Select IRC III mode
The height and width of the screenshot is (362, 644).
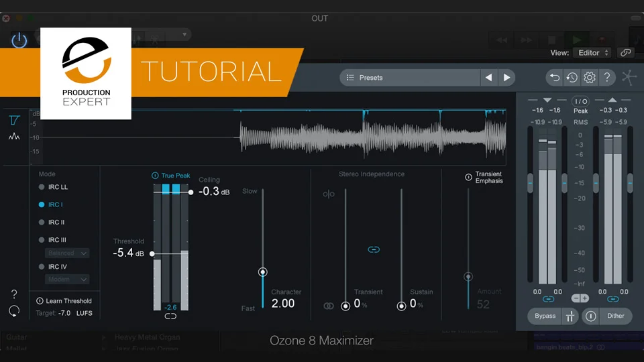point(52,240)
